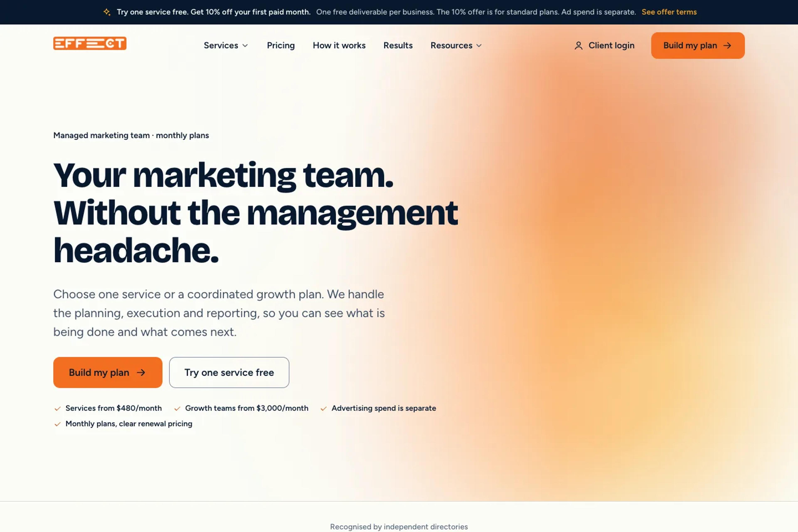The width and height of the screenshot is (798, 532).
Task: Click checkmark beside Growth teams from $3,000/month
Action: pyautogui.click(x=177, y=409)
